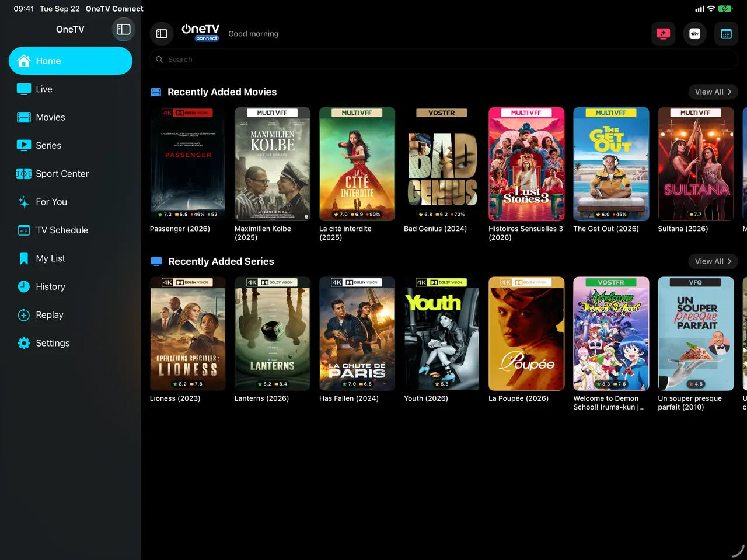Select For You menu label

[x=51, y=202]
